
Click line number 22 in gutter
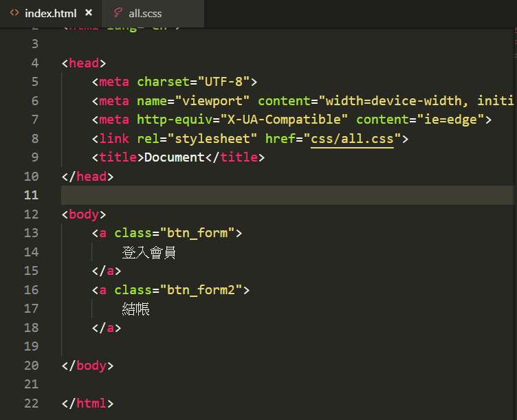click(32, 404)
